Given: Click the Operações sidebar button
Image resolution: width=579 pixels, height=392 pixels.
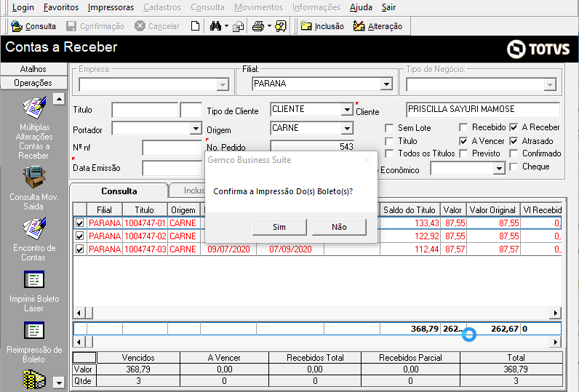Looking at the screenshot, I should [x=33, y=83].
